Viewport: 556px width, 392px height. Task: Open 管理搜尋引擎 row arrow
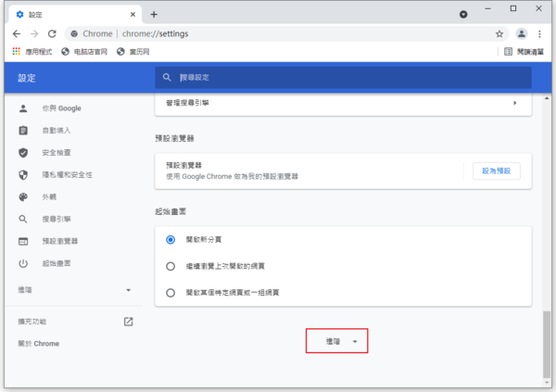514,103
